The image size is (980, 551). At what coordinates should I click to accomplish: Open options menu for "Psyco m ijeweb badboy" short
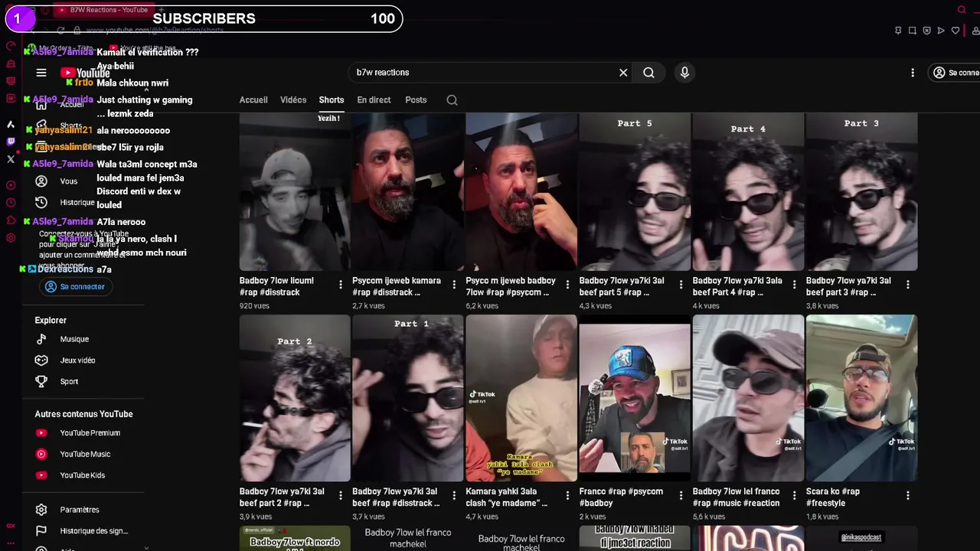point(567,285)
